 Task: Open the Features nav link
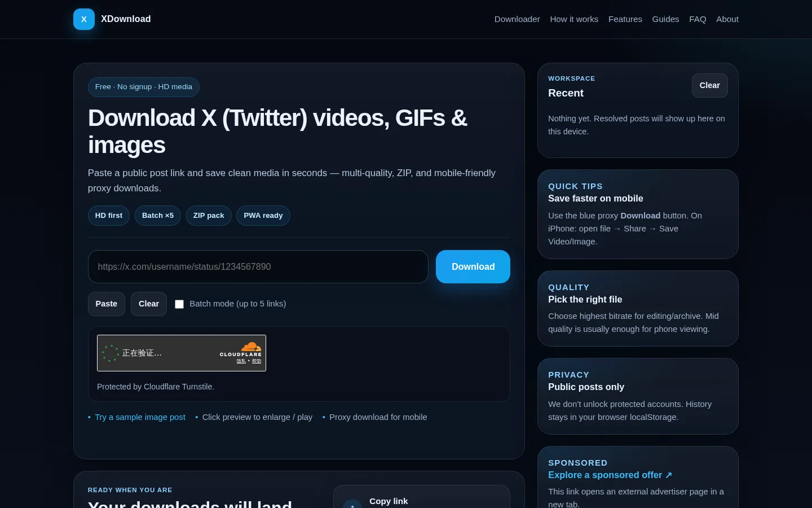pos(625,19)
